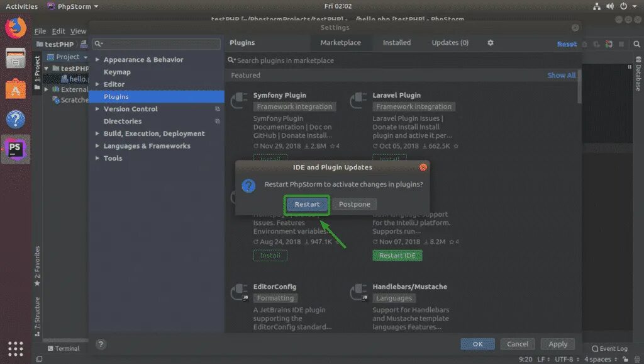Screen dimensions: 644x364
Task: Expand Build, Execution, Deployment section
Action: pos(97,134)
